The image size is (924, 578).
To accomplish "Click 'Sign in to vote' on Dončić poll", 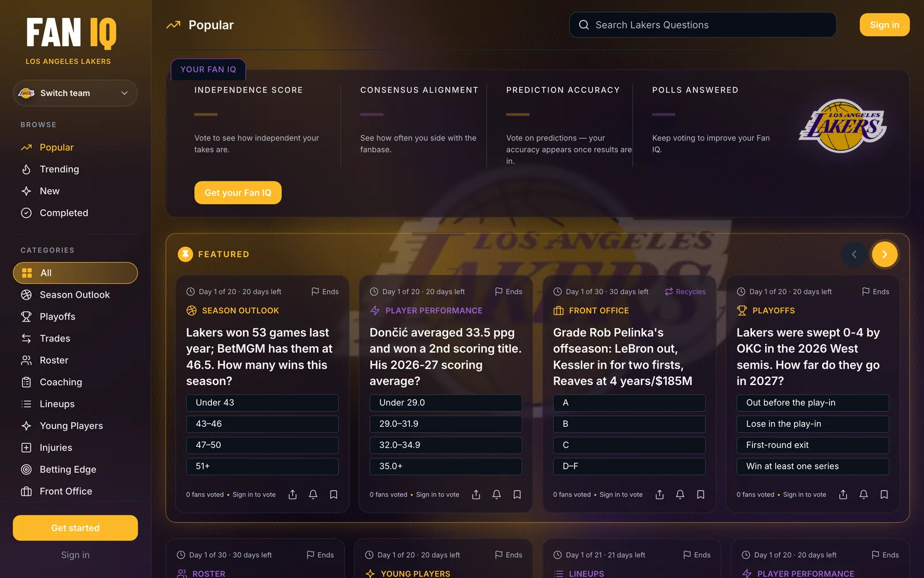I will (438, 495).
